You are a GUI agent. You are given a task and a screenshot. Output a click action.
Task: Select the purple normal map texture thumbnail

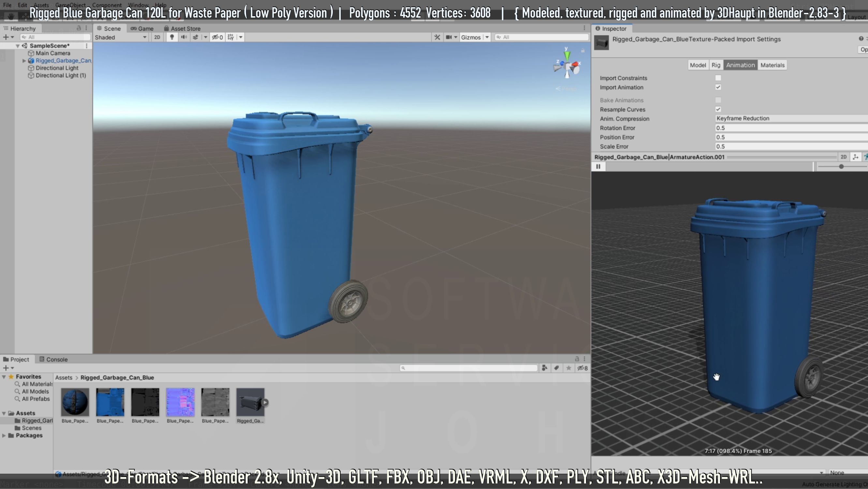coord(180,402)
